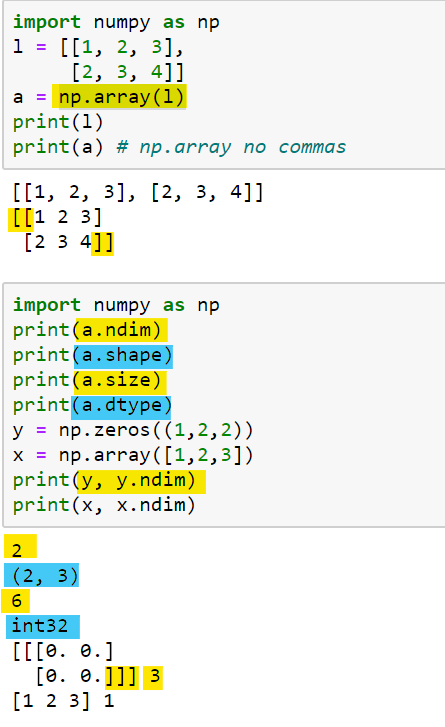The height and width of the screenshot is (727, 445).
Task: Click the line print(x, x.ndim)
Action: pyautogui.click(x=104, y=506)
